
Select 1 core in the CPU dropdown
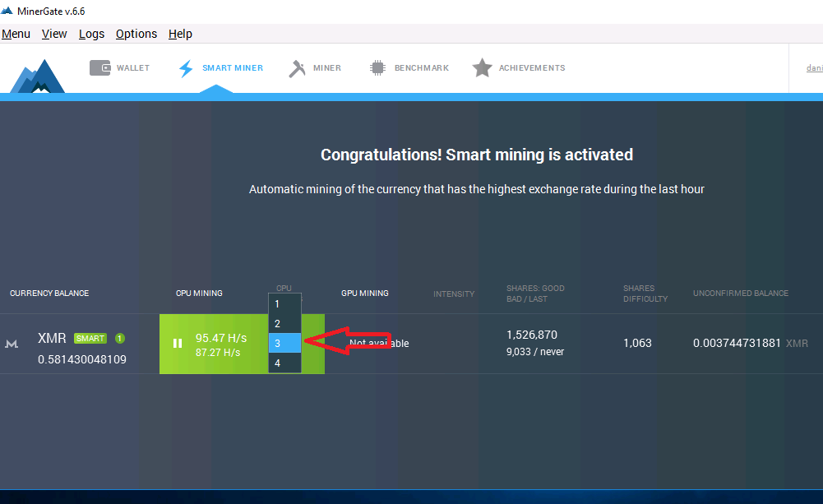pyautogui.click(x=284, y=304)
